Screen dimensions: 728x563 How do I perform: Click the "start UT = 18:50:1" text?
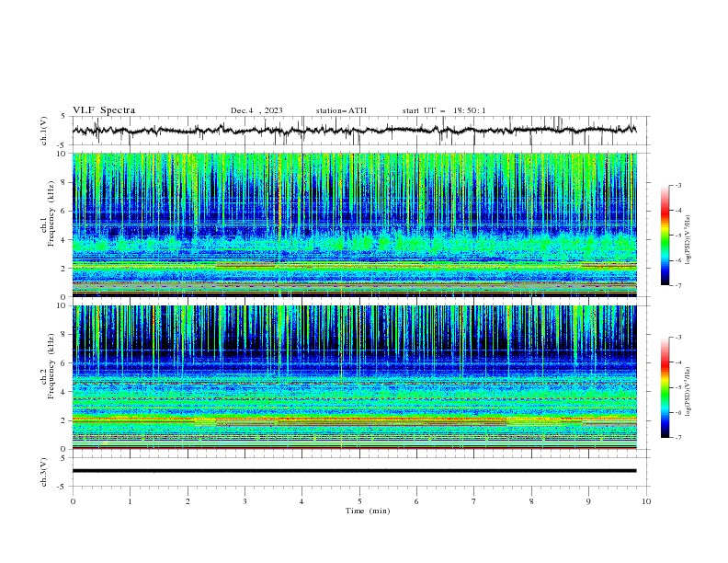[444, 110]
